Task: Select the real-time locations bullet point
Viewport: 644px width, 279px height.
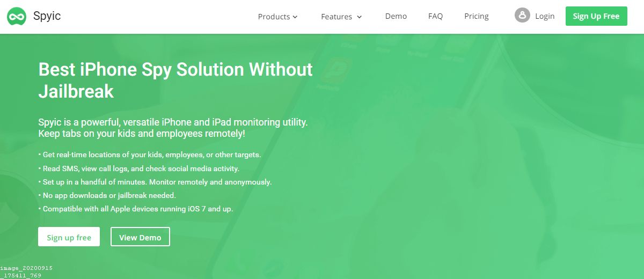Action: click(x=151, y=155)
